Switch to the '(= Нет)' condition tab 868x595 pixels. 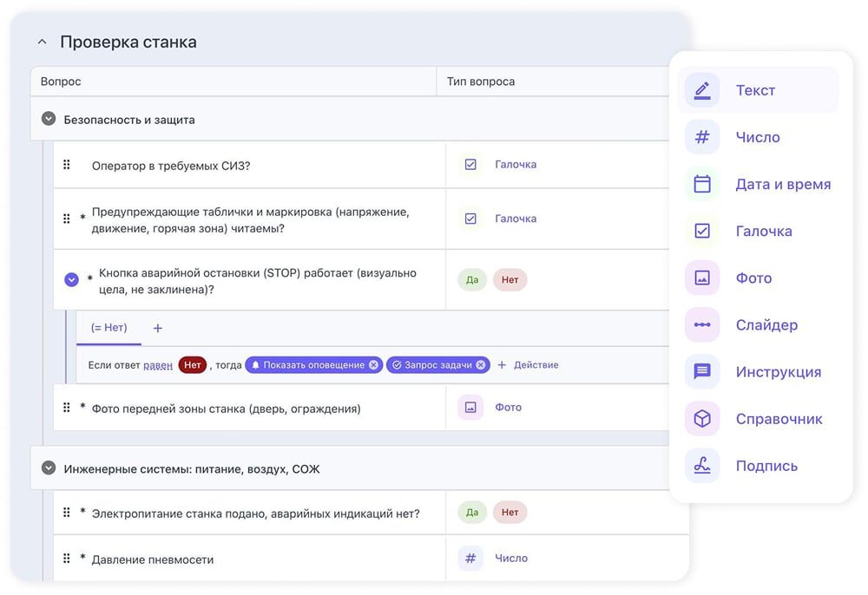(109, 328)
